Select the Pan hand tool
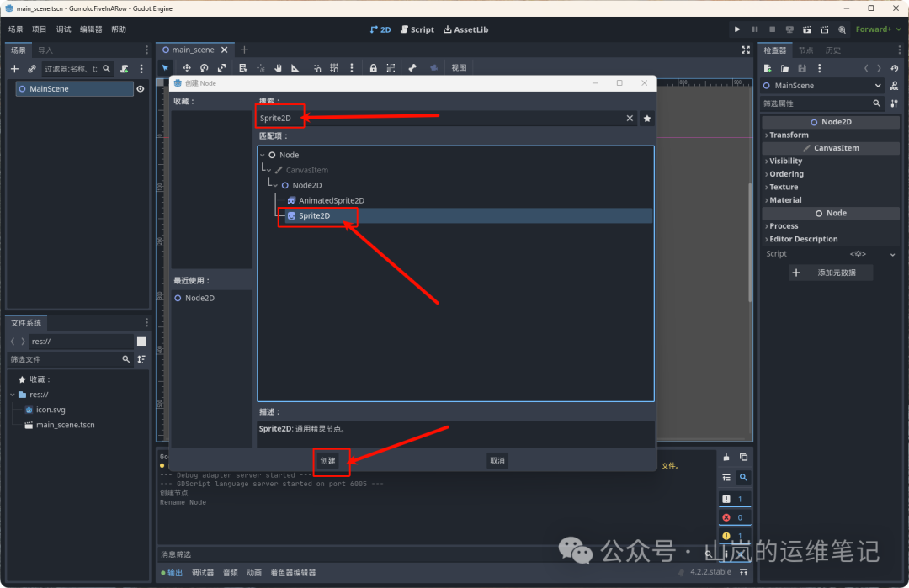Image resolution: width=909 pixels, height=588 pixels. 278,68
